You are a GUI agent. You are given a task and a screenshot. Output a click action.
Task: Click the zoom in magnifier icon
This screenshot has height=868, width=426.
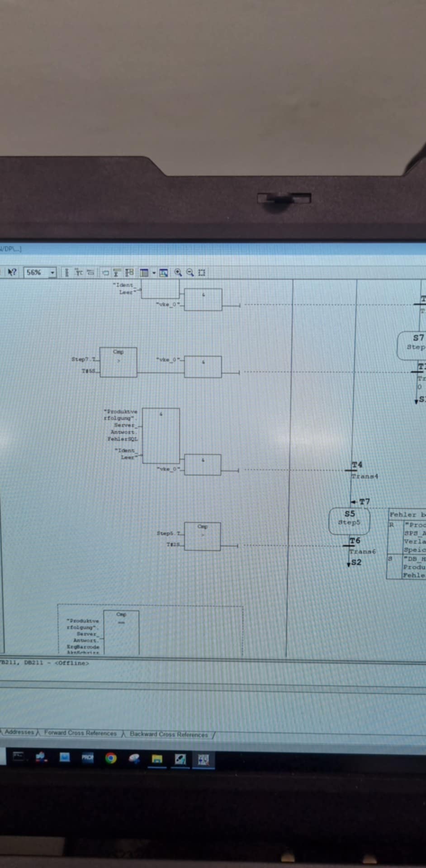point(178,272)
